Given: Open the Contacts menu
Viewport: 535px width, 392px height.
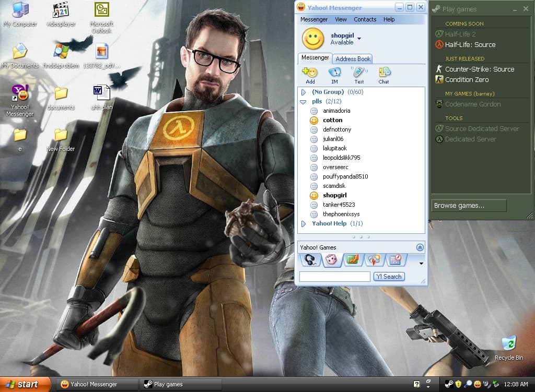Looking at the screenshot, I should [x=365, y=19].
